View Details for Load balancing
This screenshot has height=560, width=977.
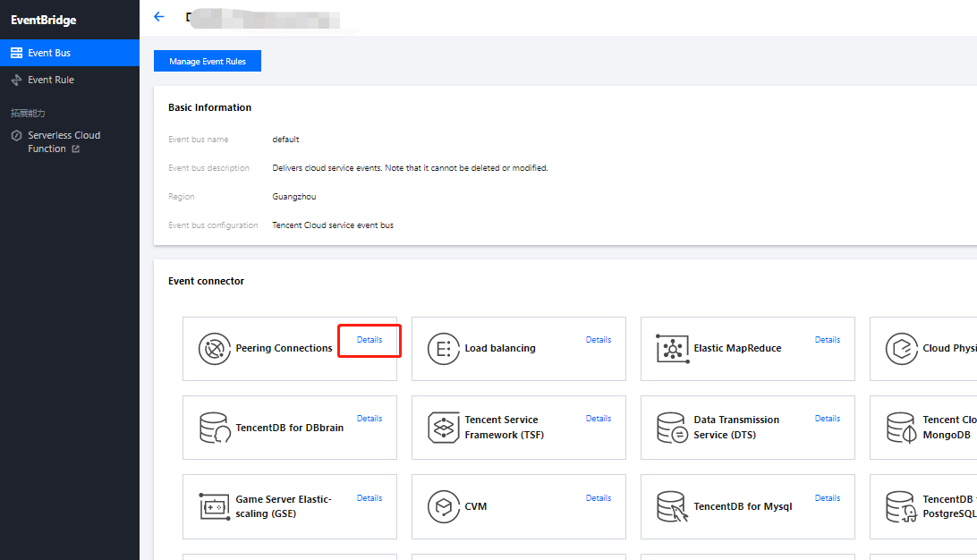point(599,340)
